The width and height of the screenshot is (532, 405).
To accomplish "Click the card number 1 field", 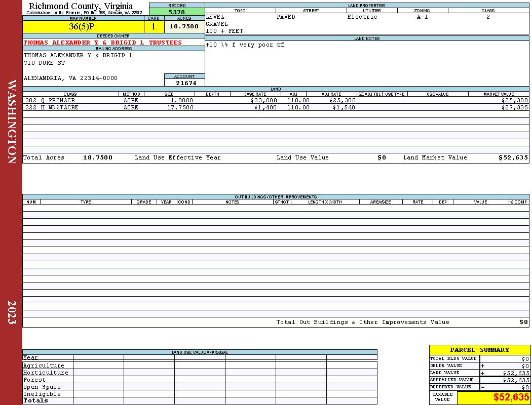I will click(x=154, y=26).
